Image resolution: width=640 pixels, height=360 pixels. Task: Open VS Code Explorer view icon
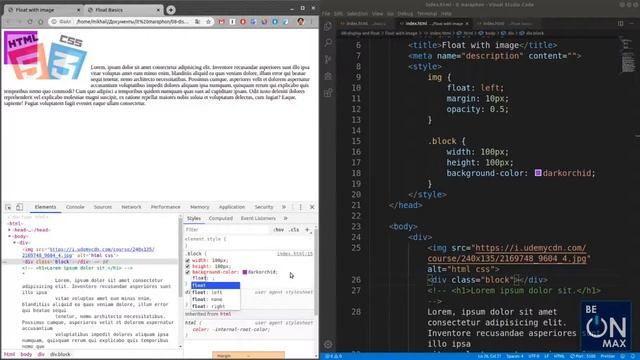pyautogui.click(x=328, y=27)
